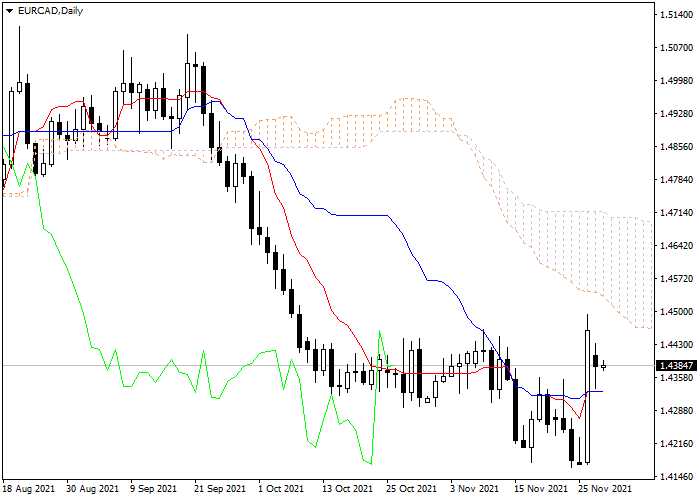
Task: Click price level 1.41460 on the scale
Action: 677,477
